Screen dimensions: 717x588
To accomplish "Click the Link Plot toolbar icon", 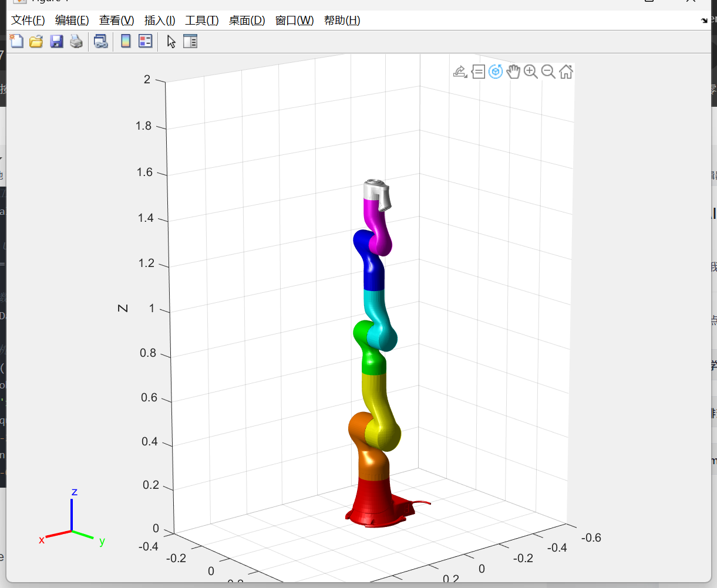I will coord(101,41).
